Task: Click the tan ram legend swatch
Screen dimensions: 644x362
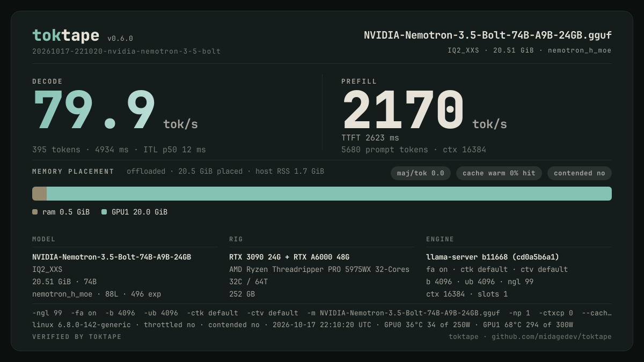Action: 35,212
